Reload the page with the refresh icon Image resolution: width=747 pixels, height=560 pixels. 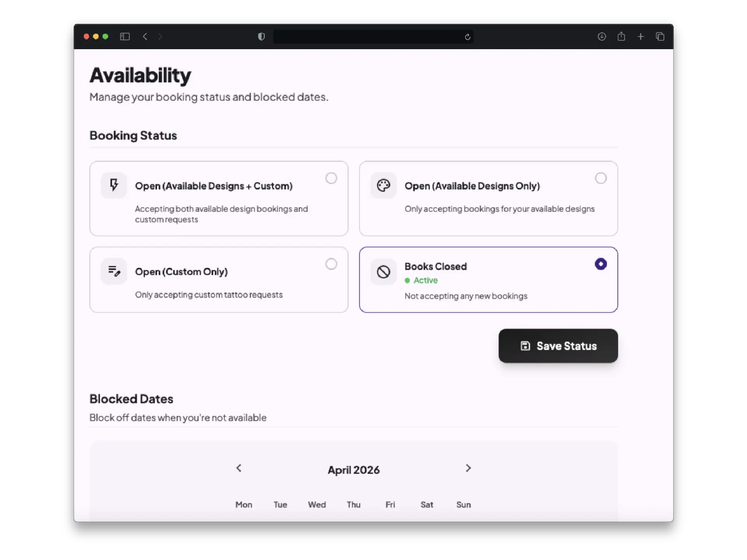(x=467, y=37)
